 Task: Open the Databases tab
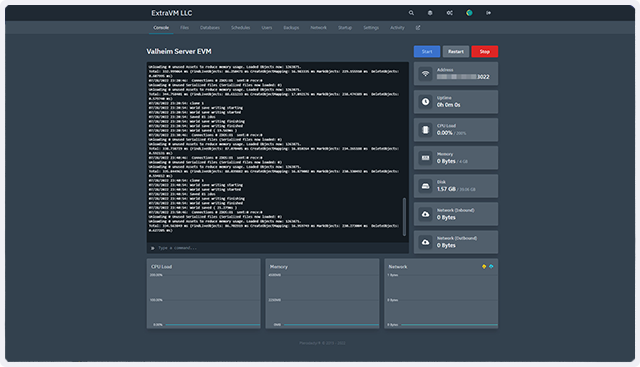[210, 28]
